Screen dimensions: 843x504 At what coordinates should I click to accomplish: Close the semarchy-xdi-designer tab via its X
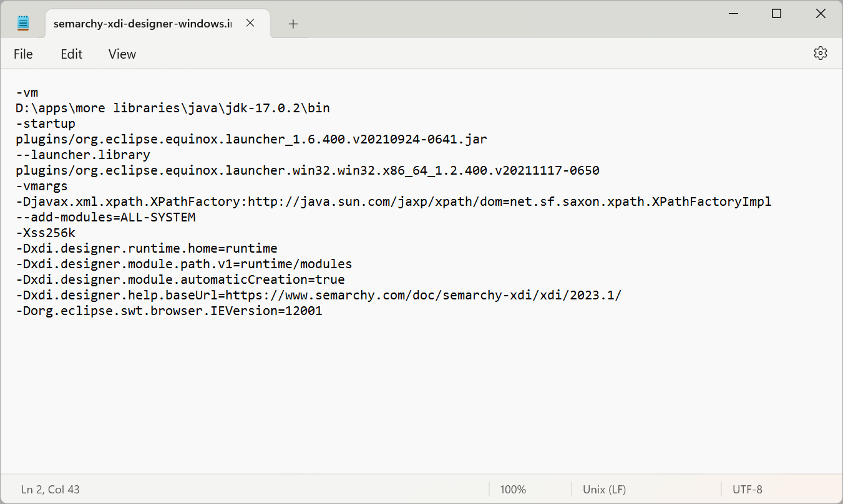tap(250, 22)
